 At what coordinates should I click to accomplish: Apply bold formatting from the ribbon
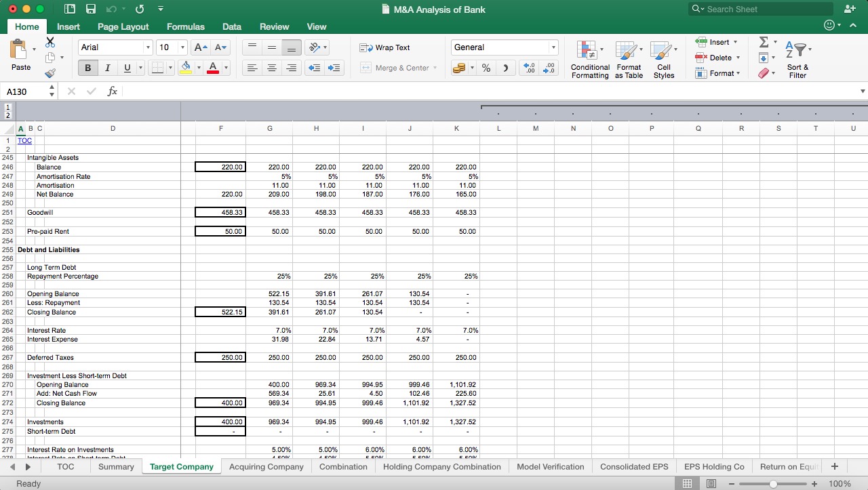point(87,68)
